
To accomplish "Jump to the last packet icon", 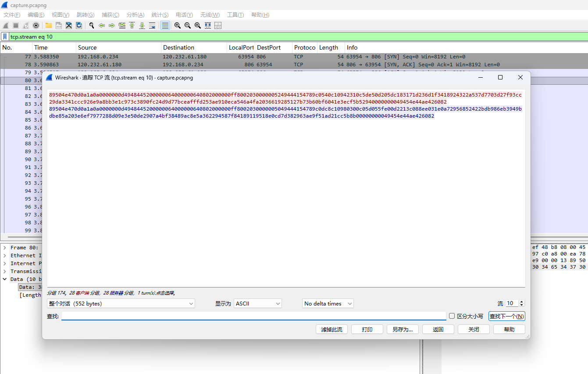I will point(142,25).
